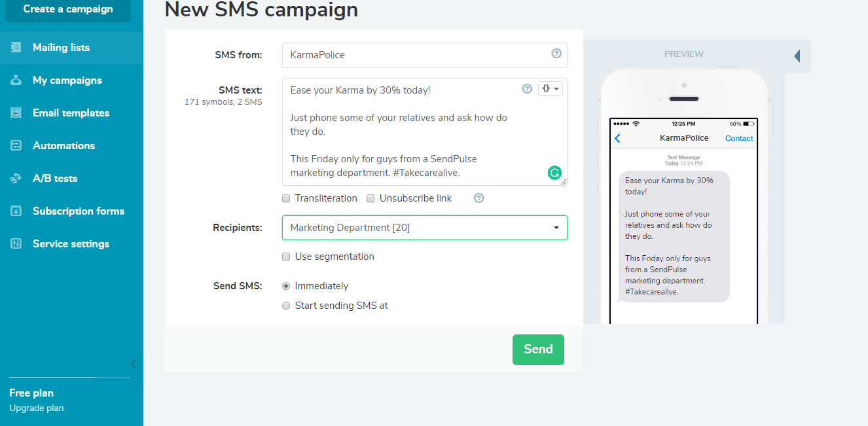The width and height of the screenshot is (868, 426).
Task: Select Subscription forms in the sidebar
Action: (78, 211)
